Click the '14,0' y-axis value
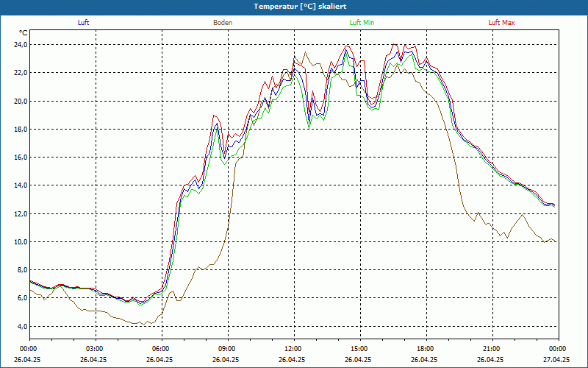The height and width of the screenshot is (368, 588). click(x=21, y=185)
